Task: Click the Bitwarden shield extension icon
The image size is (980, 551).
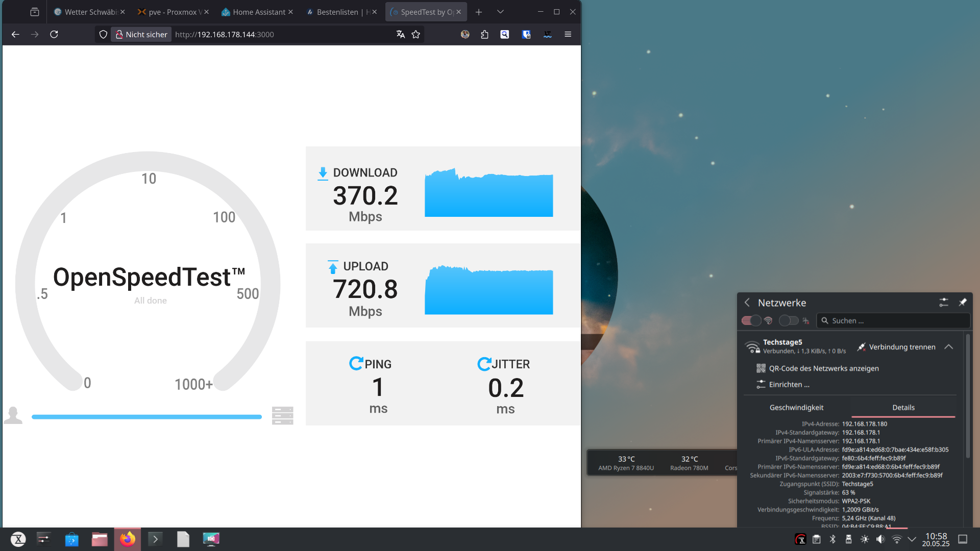Action: tap(526, 34)
